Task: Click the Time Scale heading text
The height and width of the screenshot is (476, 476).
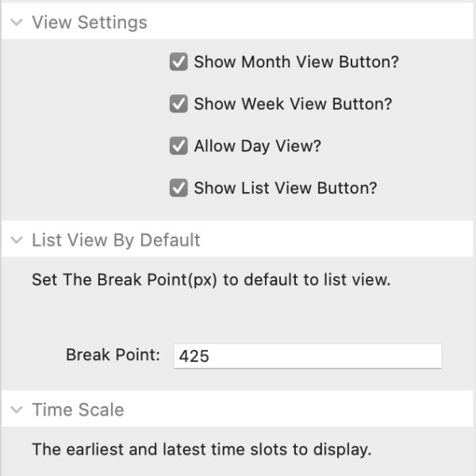Action: [78, 410]
